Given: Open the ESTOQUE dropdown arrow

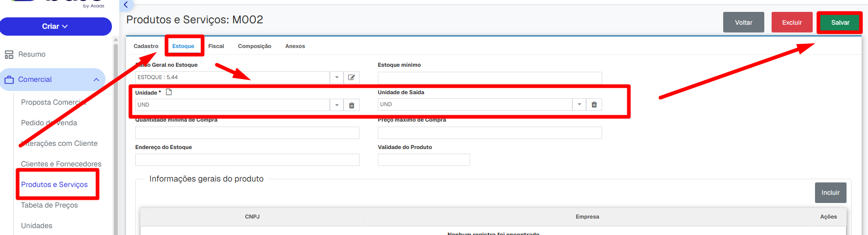Looking at the screenshot, I should 337,77.
